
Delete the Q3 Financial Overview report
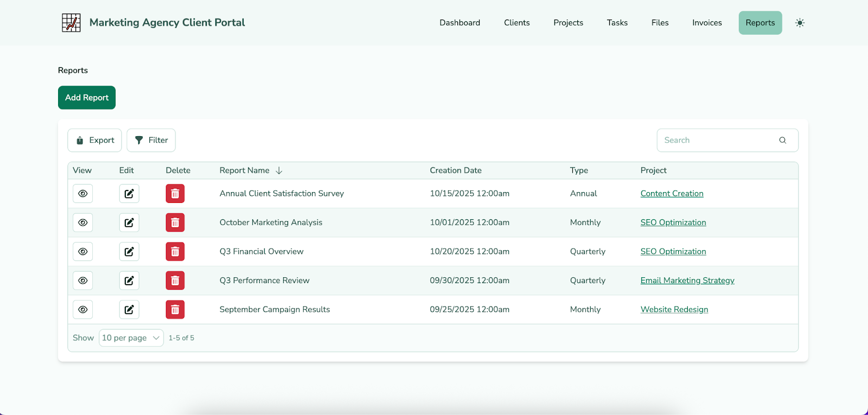click(175, 252)
